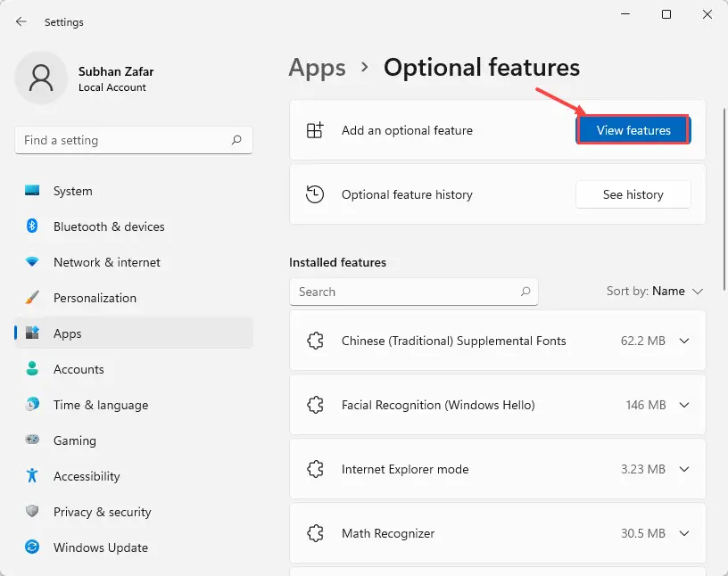Expand Internet Explorer mode chevron
The height and width of the screenshot is (576, 728).
684,469
